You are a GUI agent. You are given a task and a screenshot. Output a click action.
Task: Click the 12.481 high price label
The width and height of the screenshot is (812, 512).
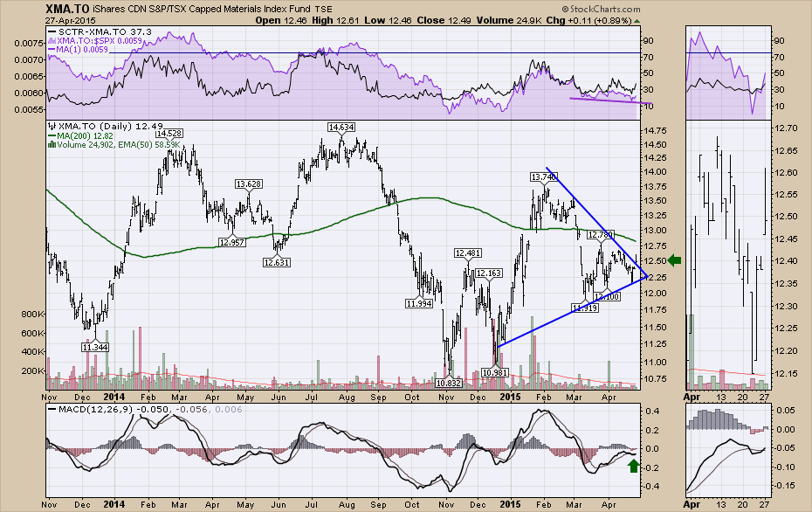468,253
